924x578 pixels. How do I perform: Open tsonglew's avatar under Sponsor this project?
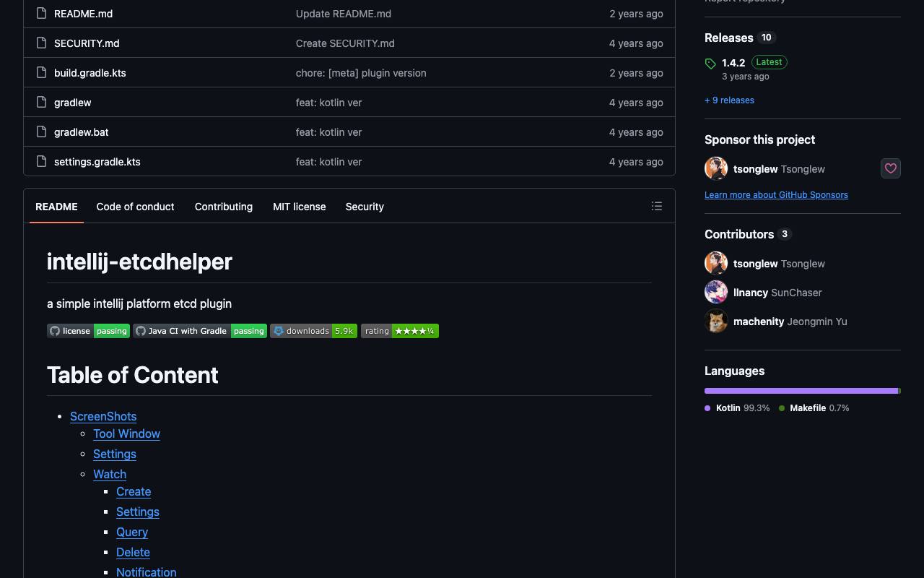click(716, 168)
